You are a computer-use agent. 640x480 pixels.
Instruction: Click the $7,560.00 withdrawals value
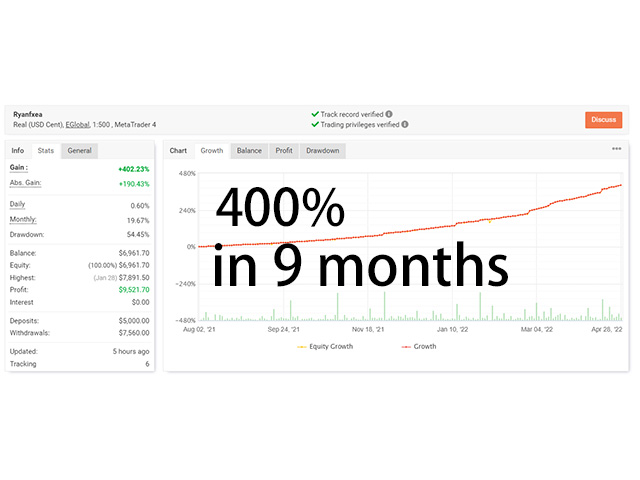pyautogui.click(x=134, y=333)
